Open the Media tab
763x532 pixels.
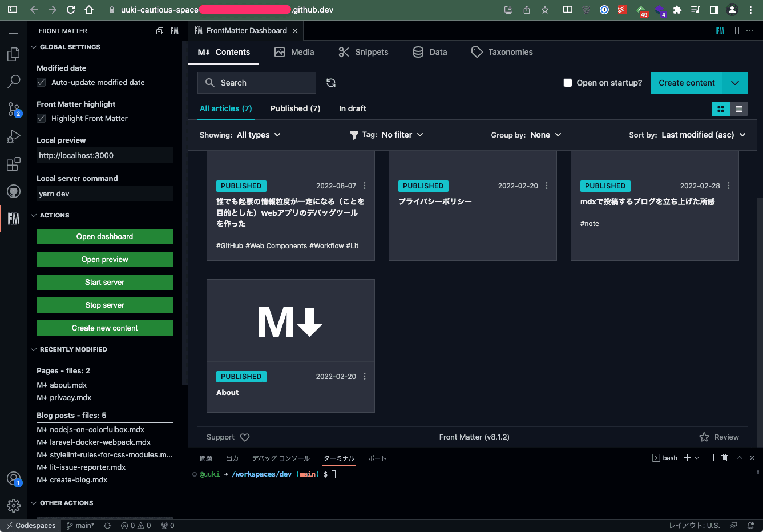(x=294, y=52)
